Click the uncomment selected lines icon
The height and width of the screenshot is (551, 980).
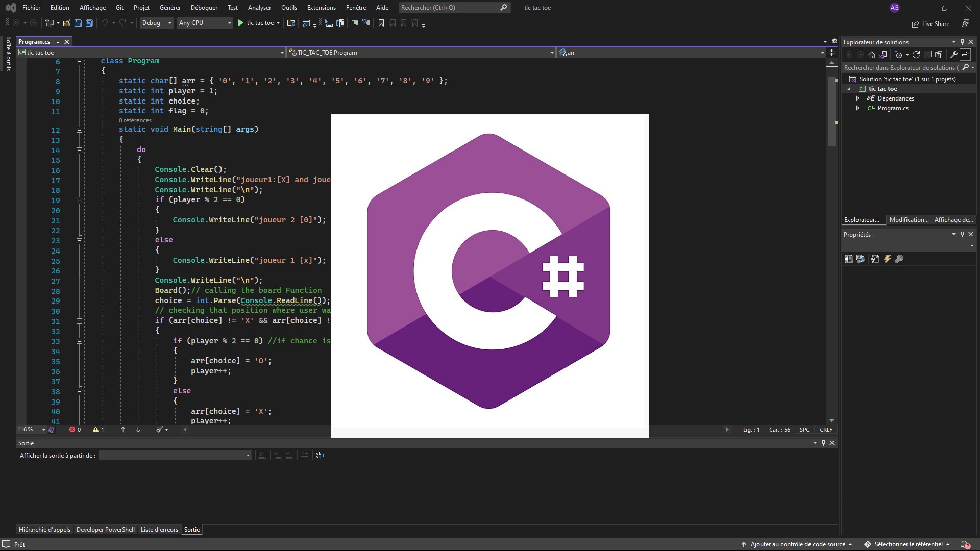366,23
